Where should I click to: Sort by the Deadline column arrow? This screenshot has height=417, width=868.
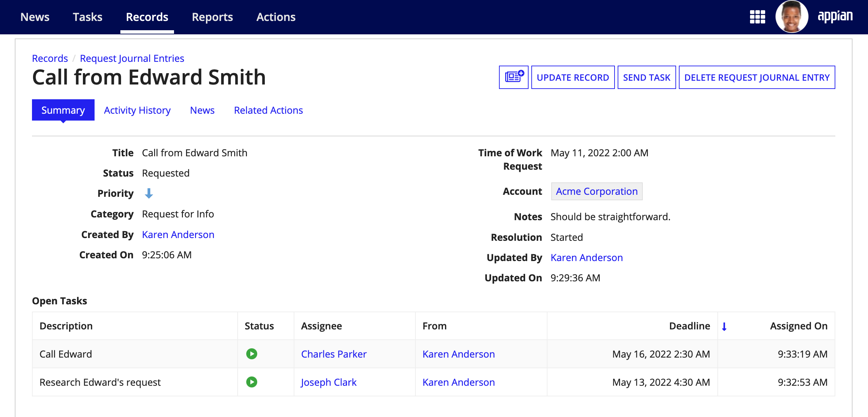point(724,326)
